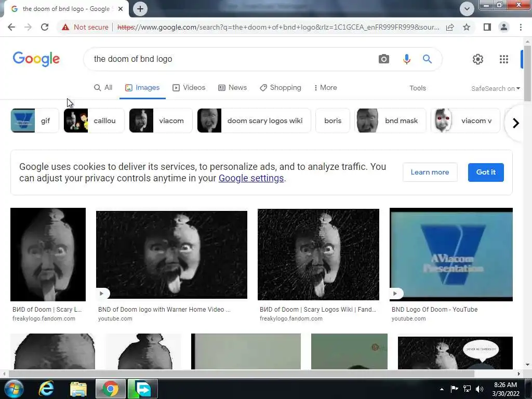Expand the tab search dropdown arrow
Viewport: 532px width, 399px height.
coord(467,8)
